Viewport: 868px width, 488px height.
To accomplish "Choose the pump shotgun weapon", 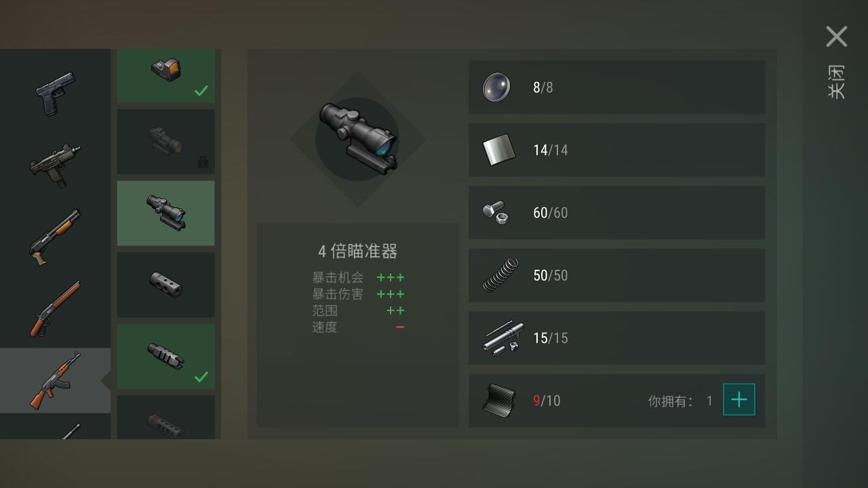I will [x=55, y=237].
